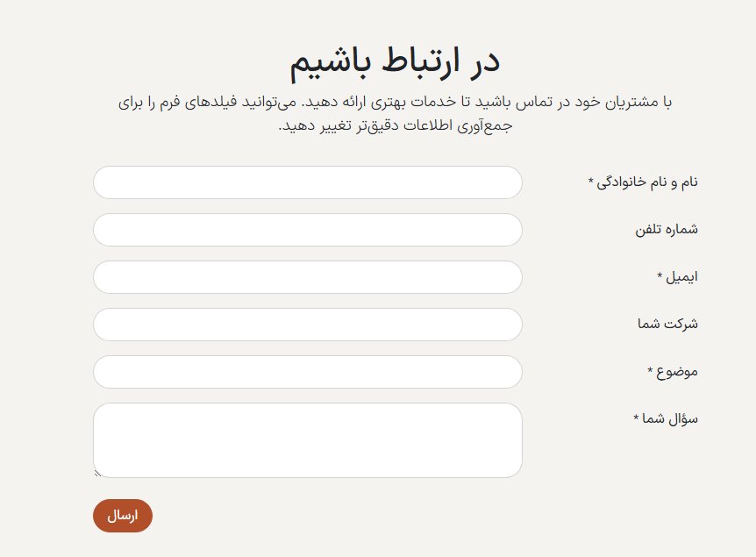The width and height of the screenshot is (756, 557).
Task: Select the company name input box
Action: [x=307, y=325]
